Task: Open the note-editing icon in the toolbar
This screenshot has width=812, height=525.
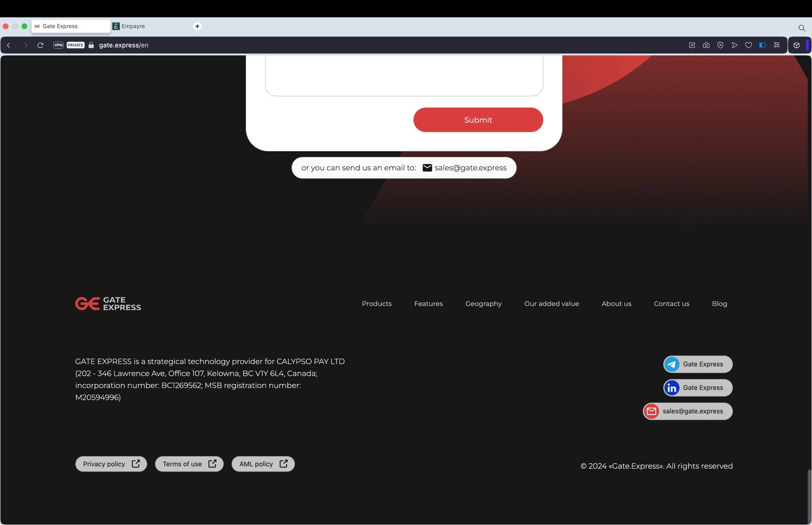Action: pos(692,45)
